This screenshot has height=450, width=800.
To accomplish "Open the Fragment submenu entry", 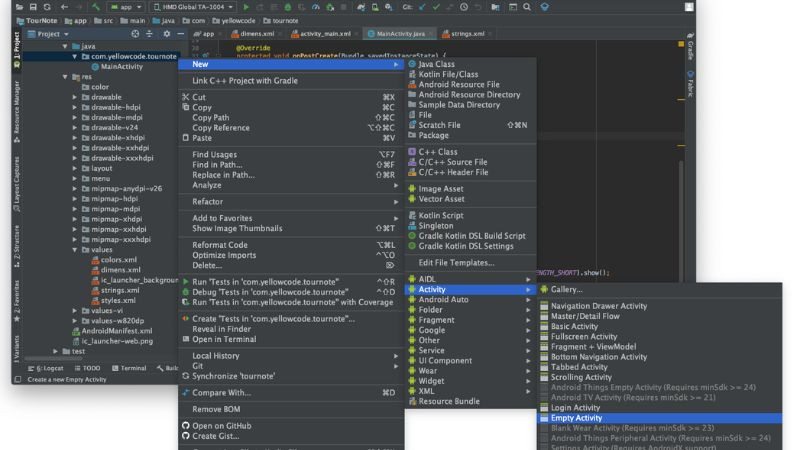I will (470, 320).
